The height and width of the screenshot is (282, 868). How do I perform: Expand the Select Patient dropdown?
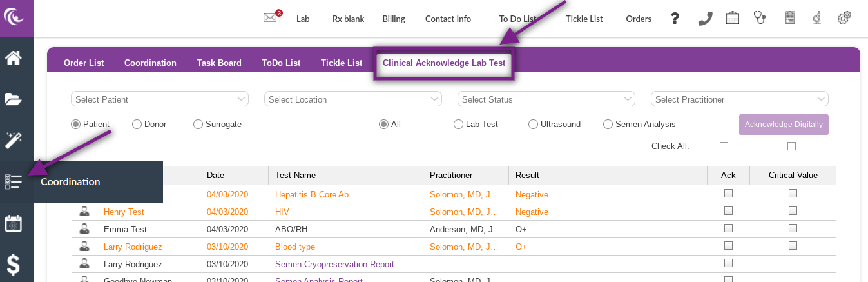click(x=159, y=99)
